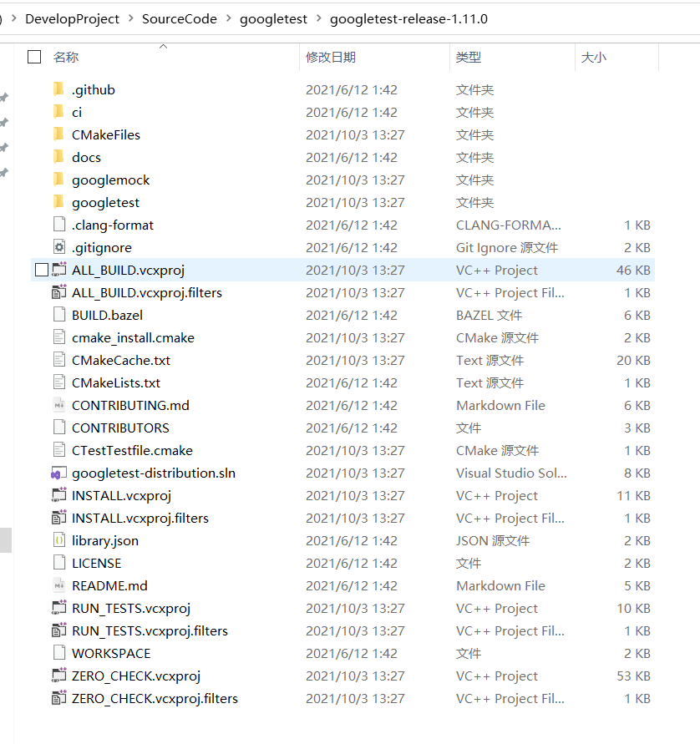Toggle the select-all checkbox in header
The width and height of the screenshot is (700, 744).
point(34,57)
